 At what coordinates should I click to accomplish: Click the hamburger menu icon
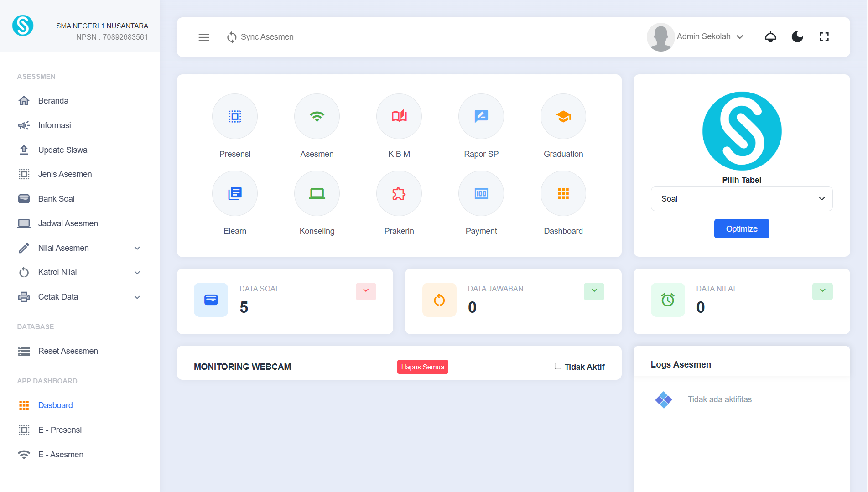[204, 37]
